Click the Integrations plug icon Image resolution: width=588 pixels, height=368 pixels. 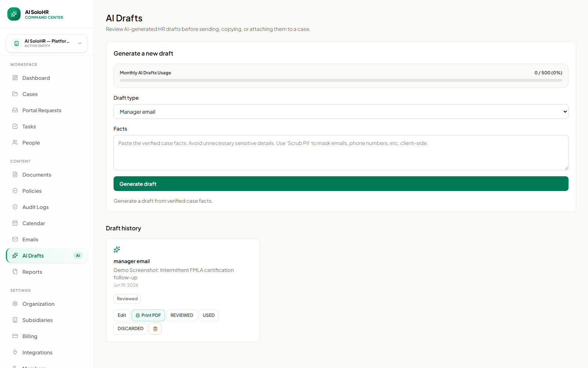15,352
